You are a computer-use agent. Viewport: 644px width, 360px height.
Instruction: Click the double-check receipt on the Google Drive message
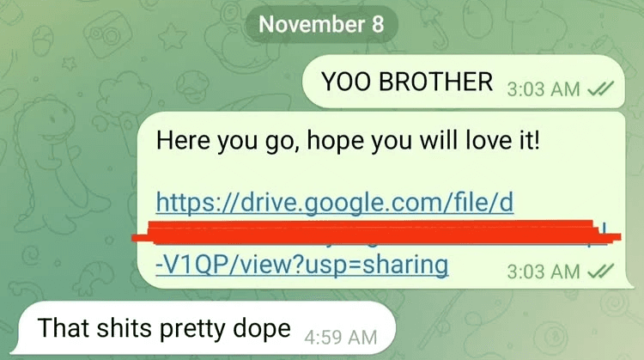(600, 271)
